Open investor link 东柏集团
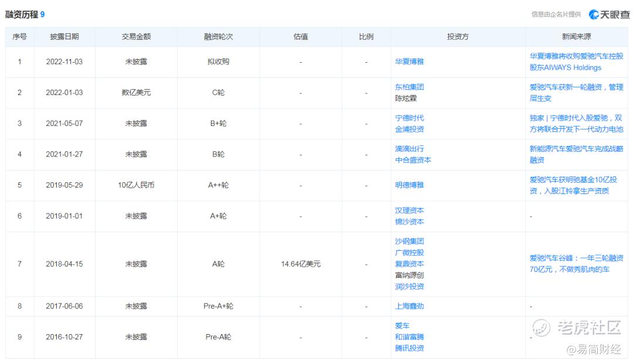Image resolution: width=633 pixels, height=364 pixels. pyautogui.click(x=409, y=87)
